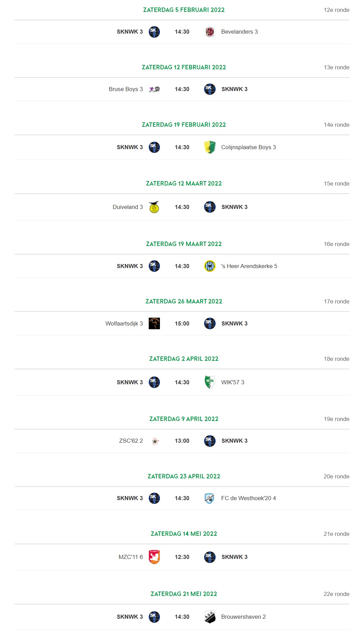Select the Duiveland 3 team name
This screenshot has width=364, height=634.
click(128, 207)
